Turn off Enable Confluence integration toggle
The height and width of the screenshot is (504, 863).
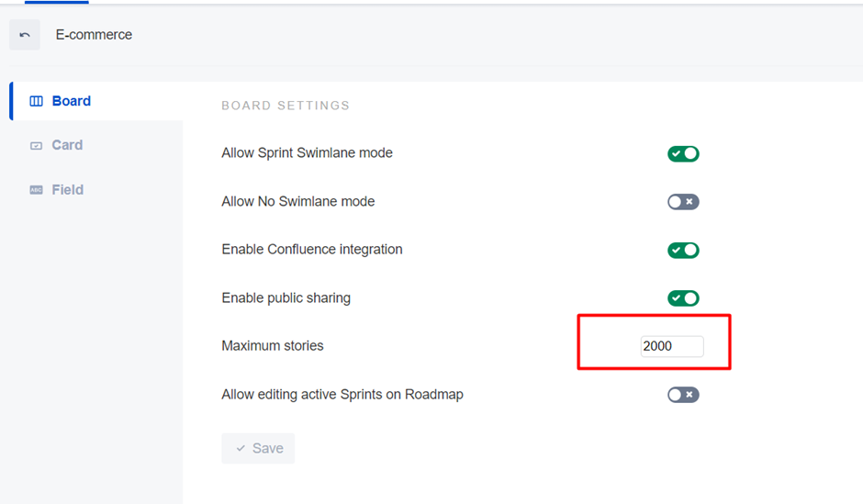point(683,250)
